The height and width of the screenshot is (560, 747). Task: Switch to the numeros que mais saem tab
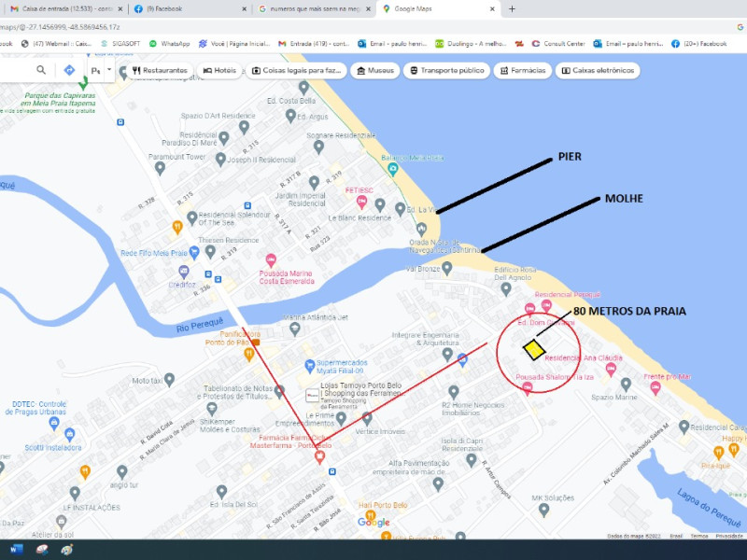[315, 9]
